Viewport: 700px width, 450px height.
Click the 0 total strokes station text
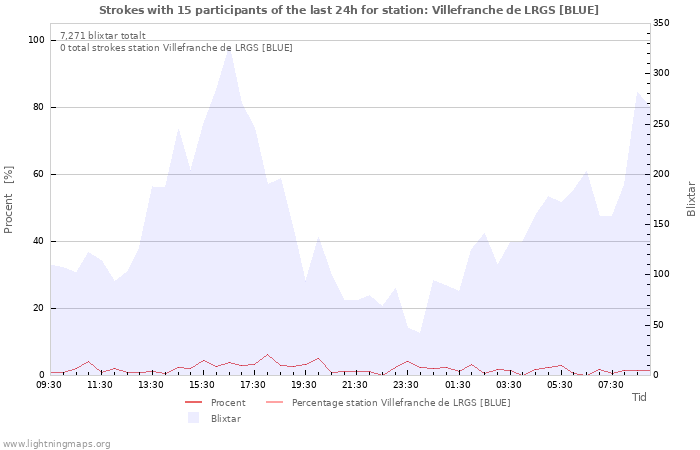[x=176, y=47]
